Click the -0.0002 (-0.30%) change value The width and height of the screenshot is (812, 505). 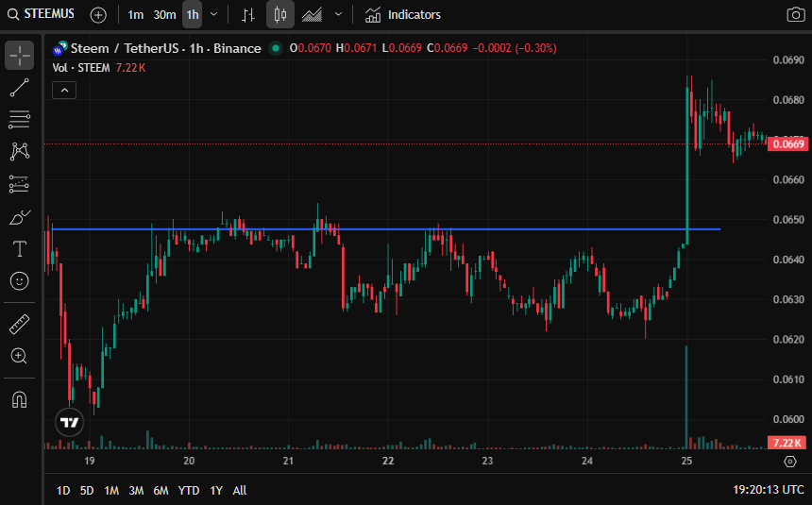(x=515, y=48)
